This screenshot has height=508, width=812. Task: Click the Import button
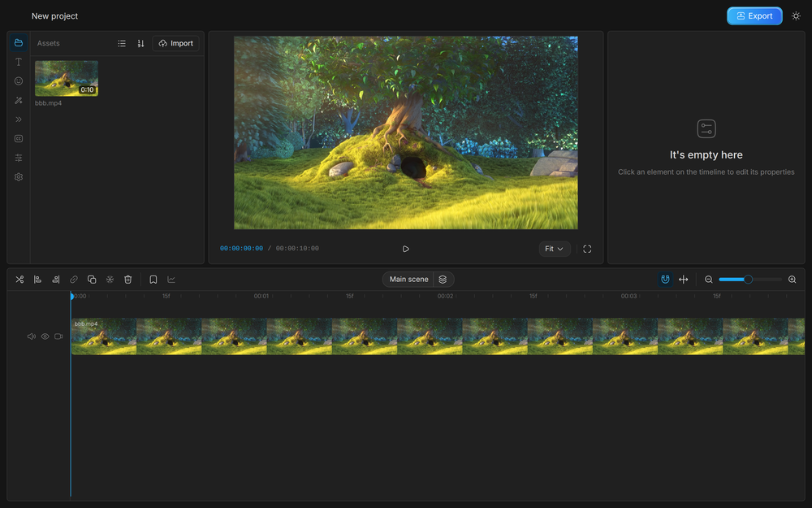pyautogui.click(x=175, y=44)
